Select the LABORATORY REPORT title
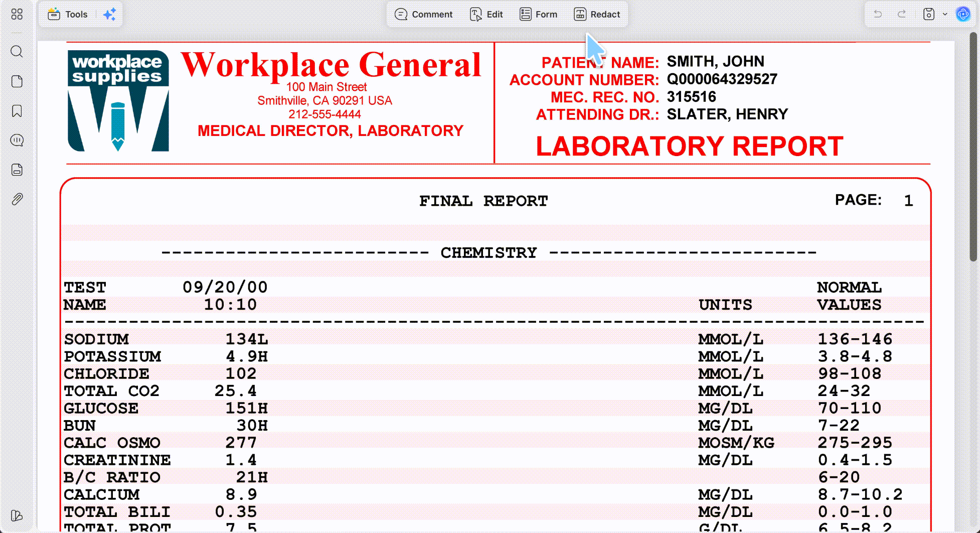Viewport: 980px width, 533px height. 690,147
